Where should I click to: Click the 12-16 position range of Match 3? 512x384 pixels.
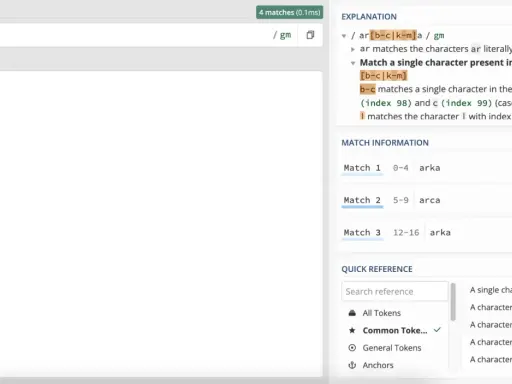click(x=406, y=233)
